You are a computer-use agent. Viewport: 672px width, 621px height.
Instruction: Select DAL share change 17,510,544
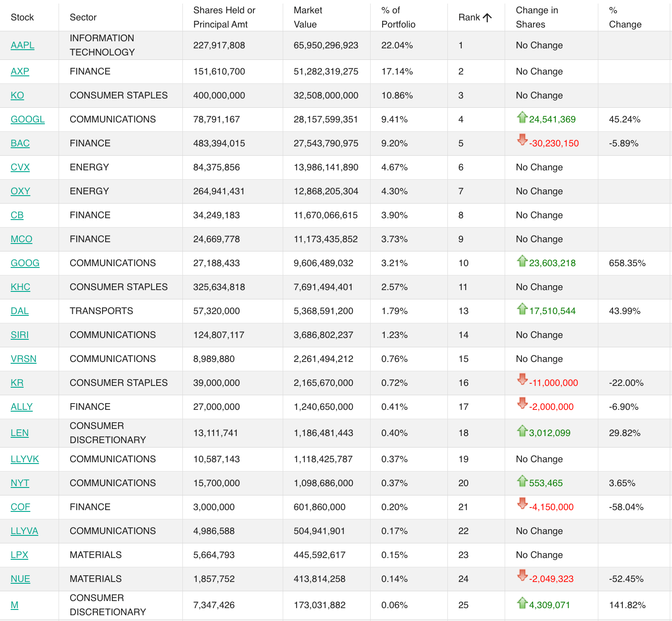pyautogui.click(x=552, y=311)
